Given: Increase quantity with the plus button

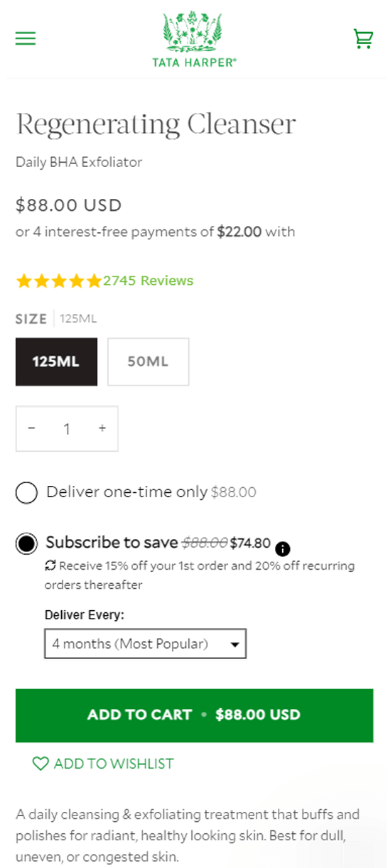Looking at the screenshot, I should click(102, 428).
